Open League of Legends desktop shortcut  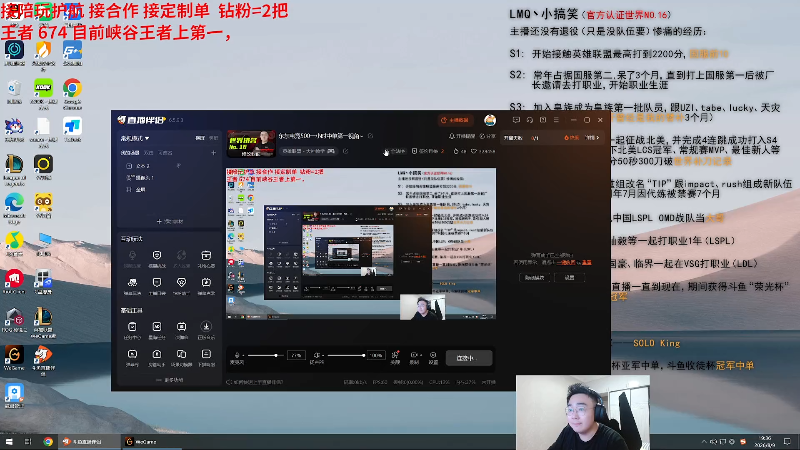(14, 170)
